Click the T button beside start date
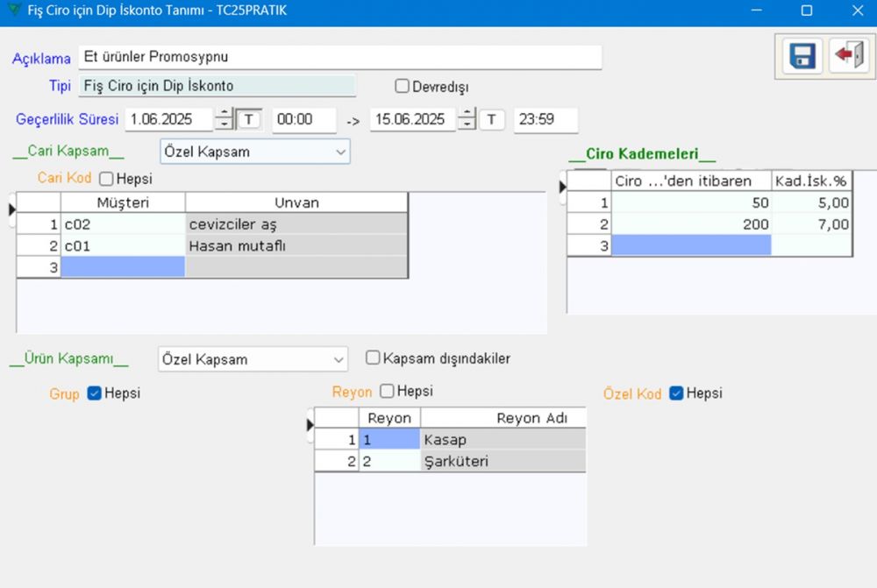Viewport: 877px width, 588px height. click(250, 119)
